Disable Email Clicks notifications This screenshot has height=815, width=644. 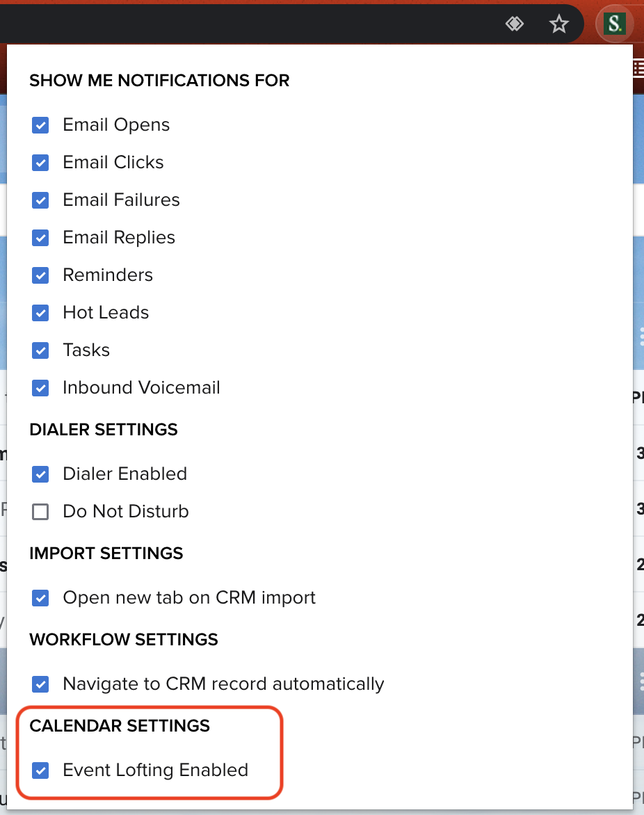(x=40, y=163)
